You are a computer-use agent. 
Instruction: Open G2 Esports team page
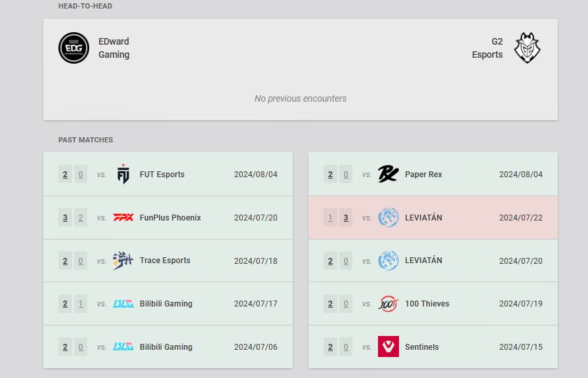point(487,48)
